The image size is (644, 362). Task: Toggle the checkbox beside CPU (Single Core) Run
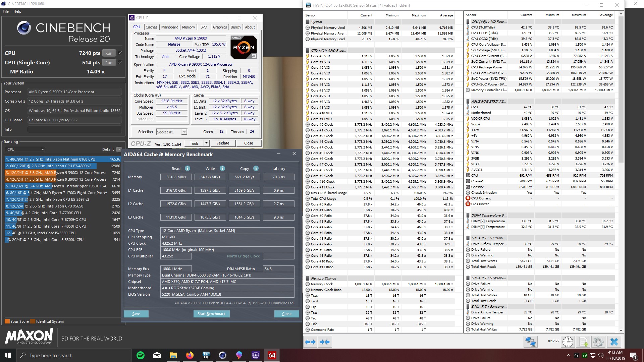click(120, 62)
